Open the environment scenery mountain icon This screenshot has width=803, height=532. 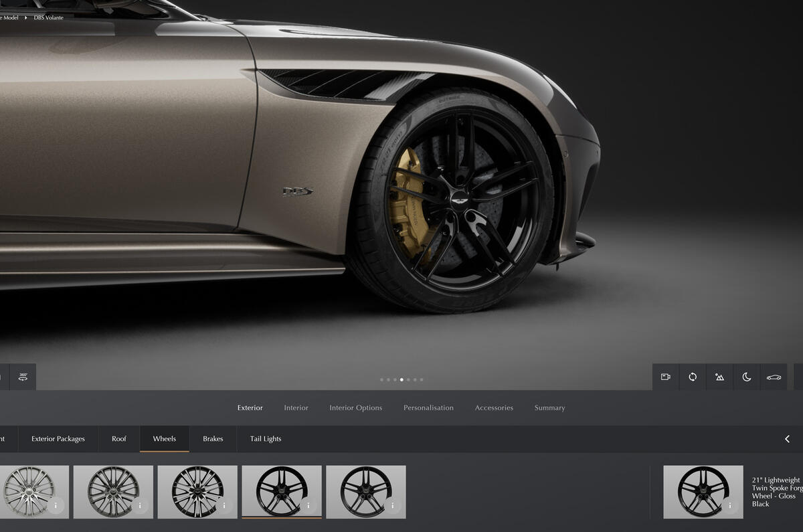tap(719, 377)
